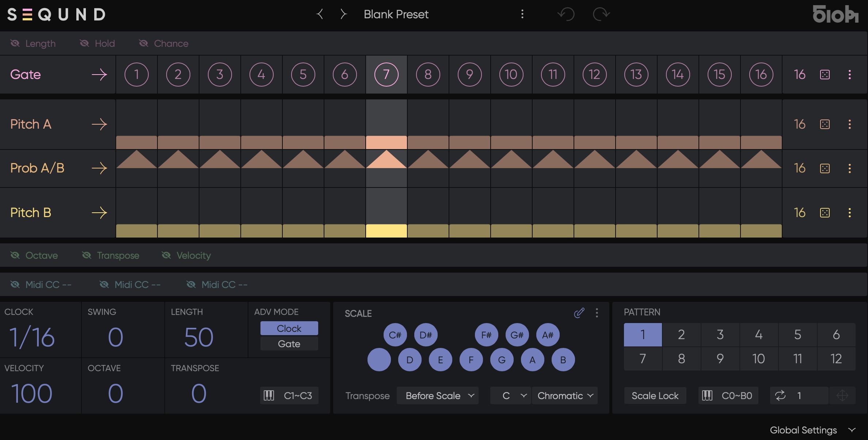Click the Pitch B direction arrow icon

point(99,213)
